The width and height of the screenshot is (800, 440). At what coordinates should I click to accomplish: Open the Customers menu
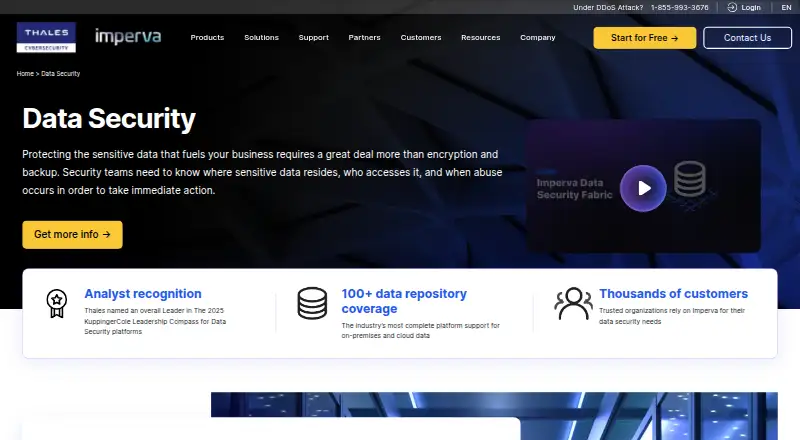[x=421, y=37]
